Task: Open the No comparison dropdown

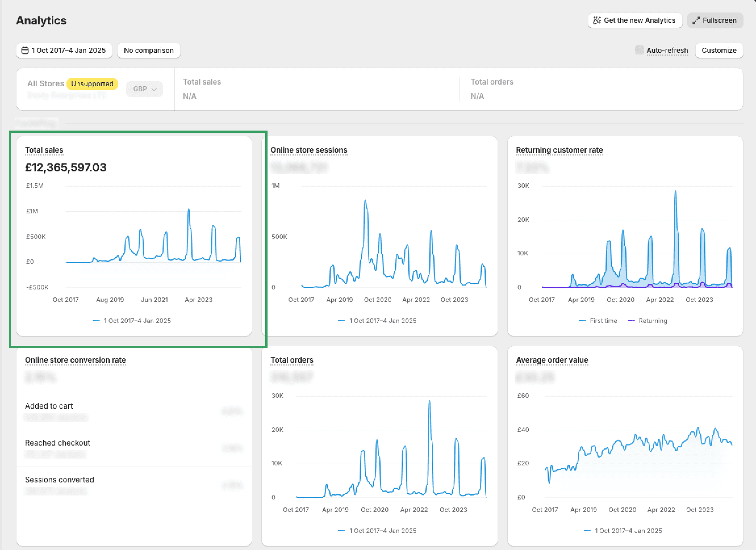Action: point(149,50)
